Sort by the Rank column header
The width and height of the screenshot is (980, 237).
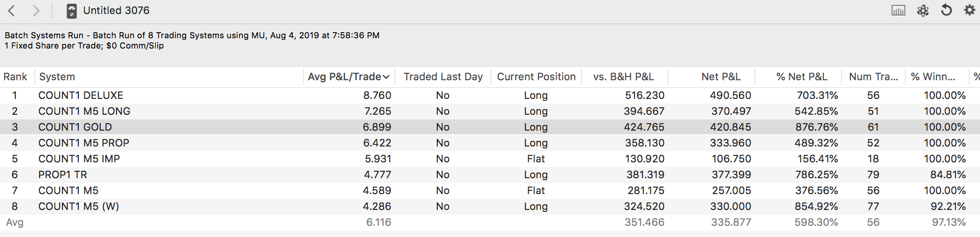click(x=15, y=77)
